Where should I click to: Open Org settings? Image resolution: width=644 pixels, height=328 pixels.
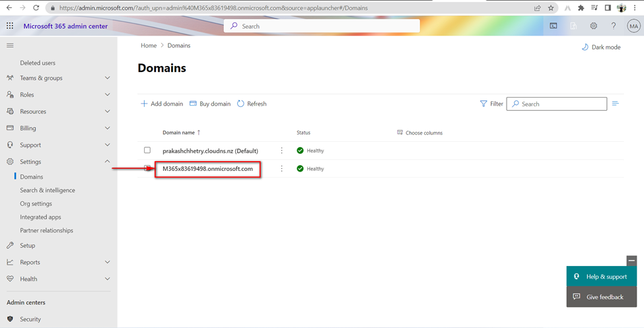(x=36, y=204)
